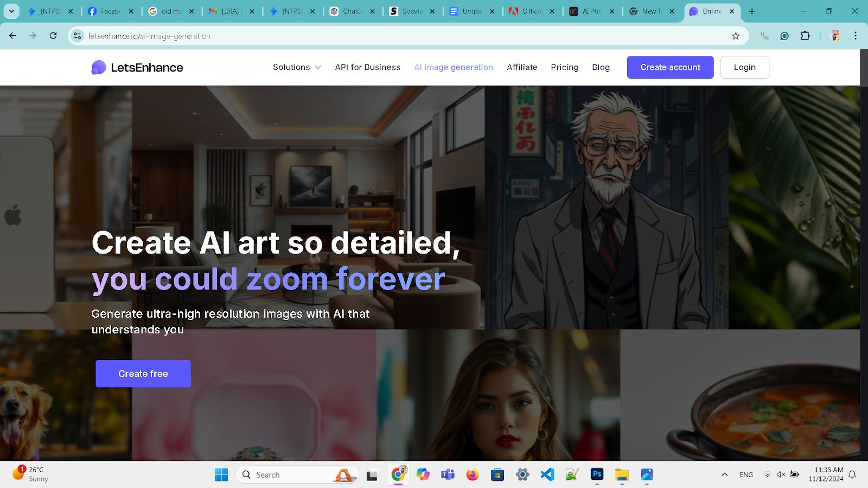Click the woman portrait image
The width and height of the screenshot is (868, 488).
[x=498, y=395]
